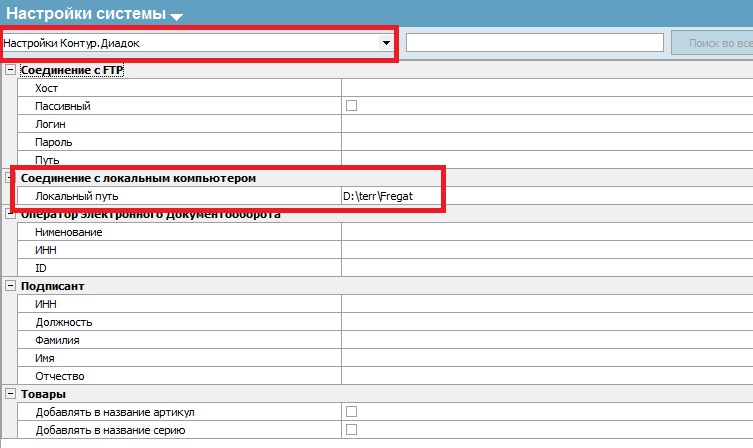Select the Фамилия row label
This screenshot has height=448, width=753.
pyautogui.click(x=57, y=340)
